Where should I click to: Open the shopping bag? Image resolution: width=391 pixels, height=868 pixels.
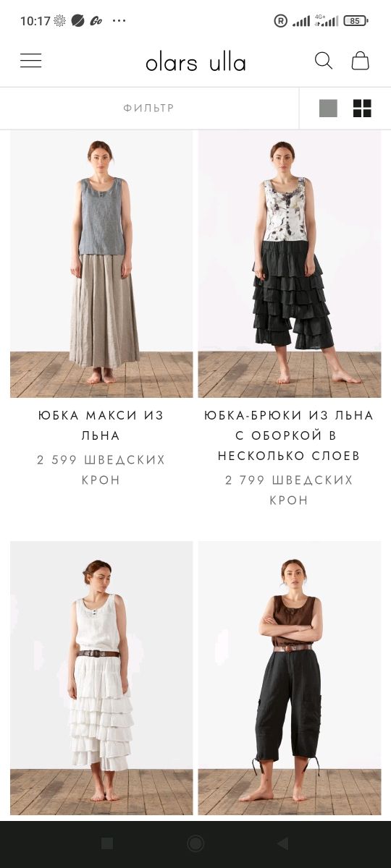[x=361, y=61]
